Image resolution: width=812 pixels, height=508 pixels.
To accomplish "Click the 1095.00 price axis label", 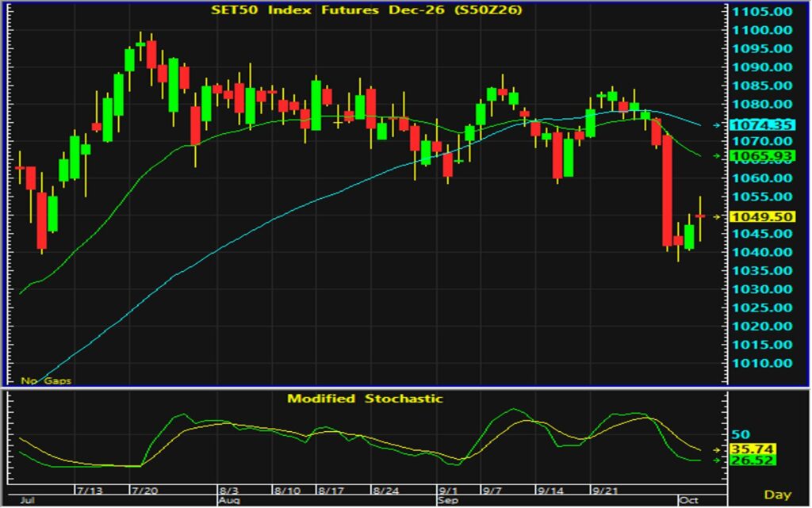I will (x=762, y=48).
